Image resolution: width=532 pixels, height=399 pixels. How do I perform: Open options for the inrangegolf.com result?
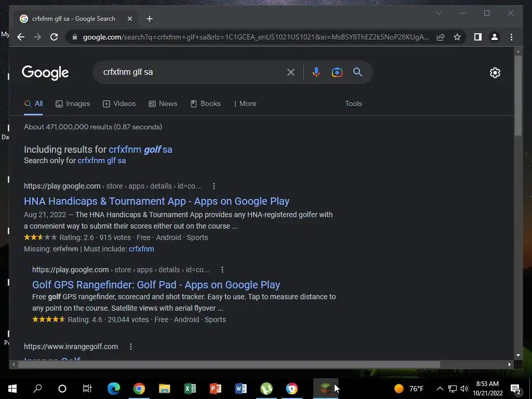[x=130, y=347]
